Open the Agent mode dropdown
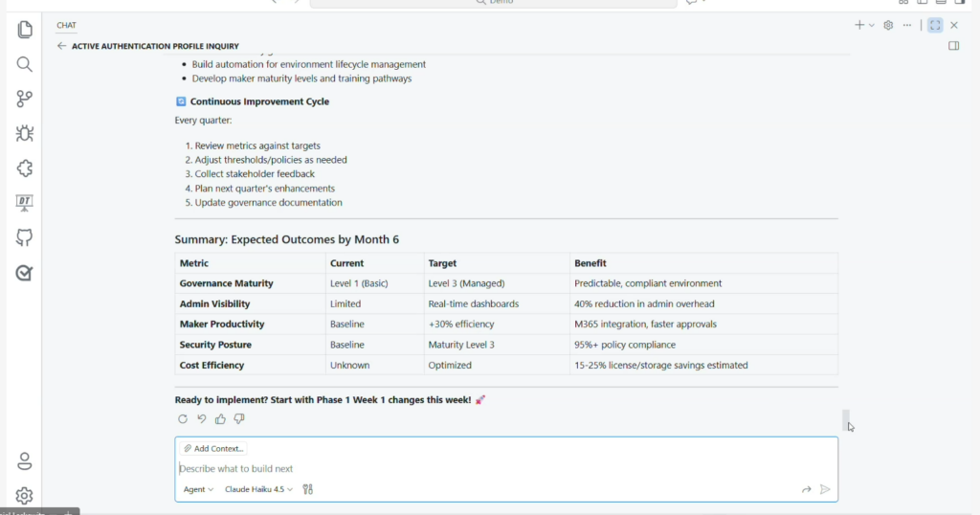980x515 pixels. coord(198,489)
